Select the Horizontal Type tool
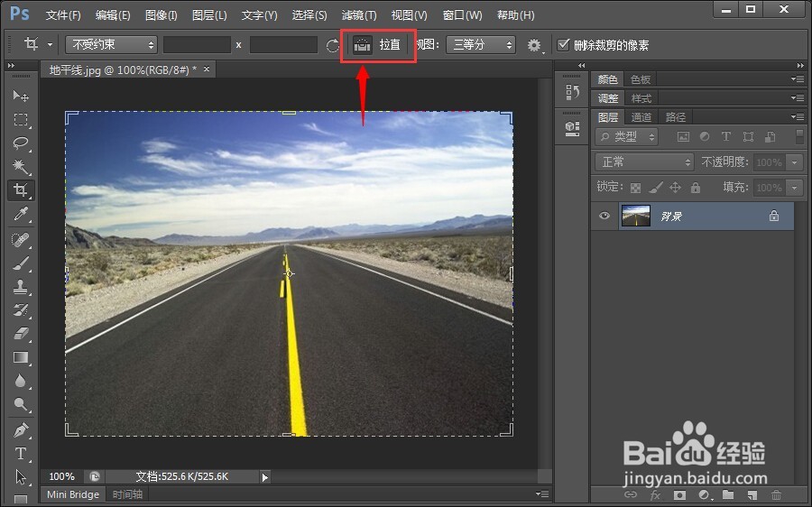The image size is (812, 507). (x=21, y=454)
